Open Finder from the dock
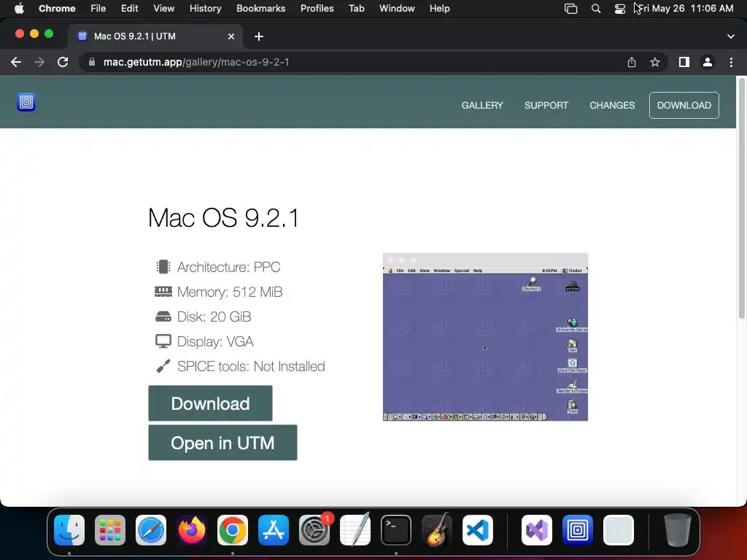 [69, 530]
